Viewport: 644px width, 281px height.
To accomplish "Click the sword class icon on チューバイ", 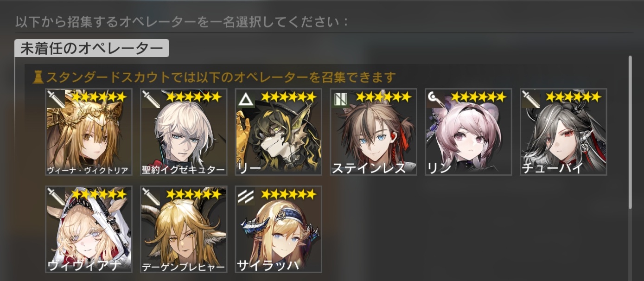I will pos(530,99).
